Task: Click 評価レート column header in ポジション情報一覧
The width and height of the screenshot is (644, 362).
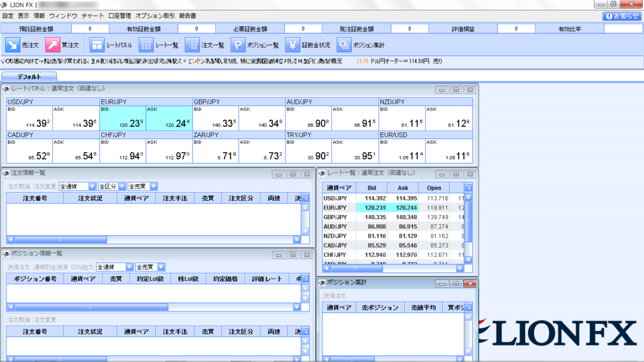Action: [x=267, y=278]
